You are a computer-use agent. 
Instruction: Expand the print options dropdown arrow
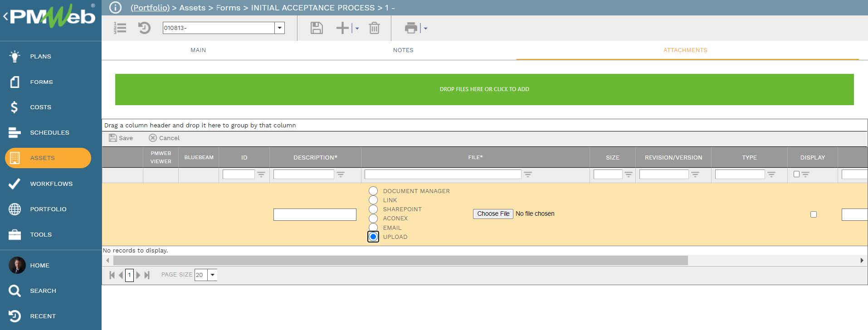[x=425, y=29]
